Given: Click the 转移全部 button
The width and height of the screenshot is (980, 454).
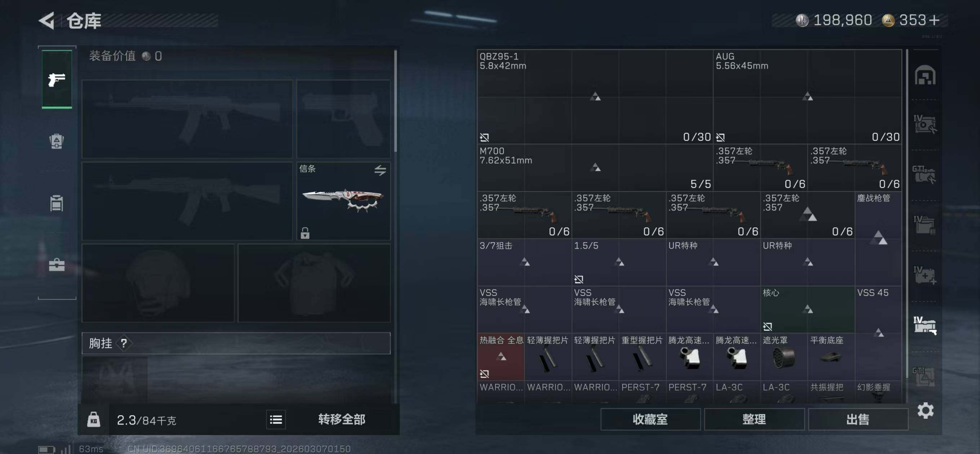Looking at the screenshot, I should pyautogui.click(x=341, y=419).
